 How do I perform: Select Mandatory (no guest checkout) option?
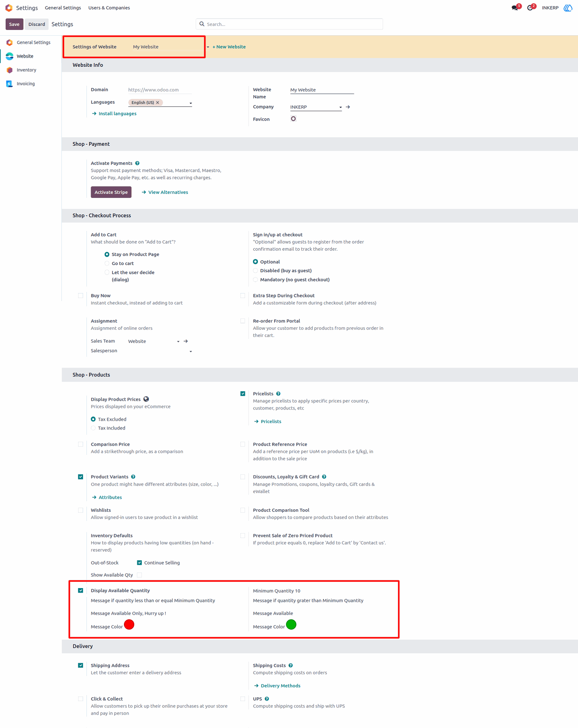coord(255,279)
